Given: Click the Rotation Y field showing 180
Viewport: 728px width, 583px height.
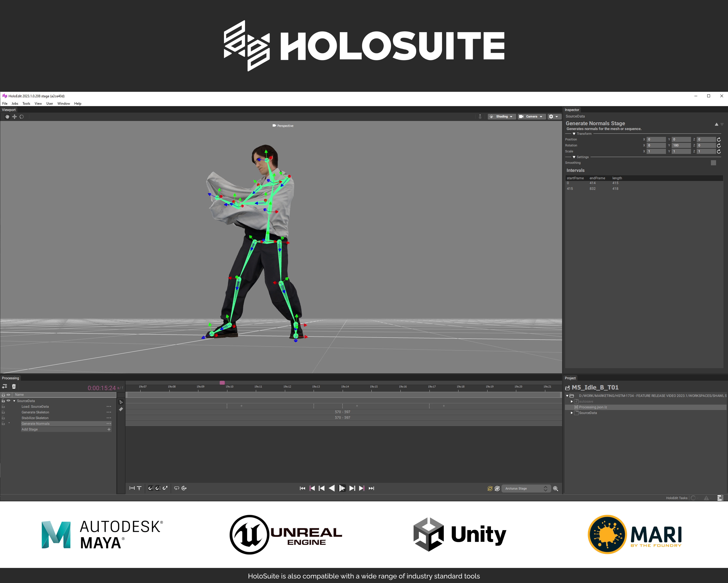Looking at the screenshot, I should 681,145.
